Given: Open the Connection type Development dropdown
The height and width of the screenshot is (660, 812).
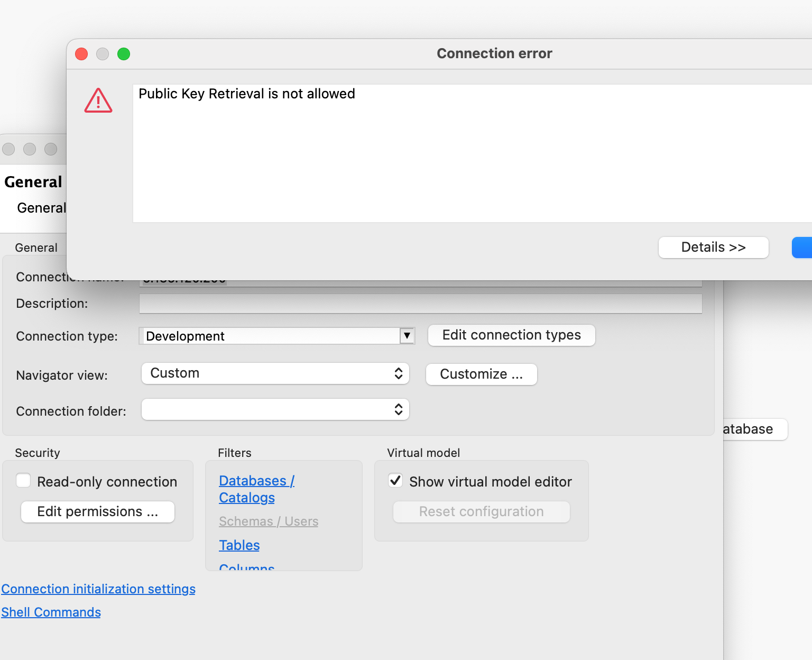Looking at the screenshot, I should coord(277,336).
